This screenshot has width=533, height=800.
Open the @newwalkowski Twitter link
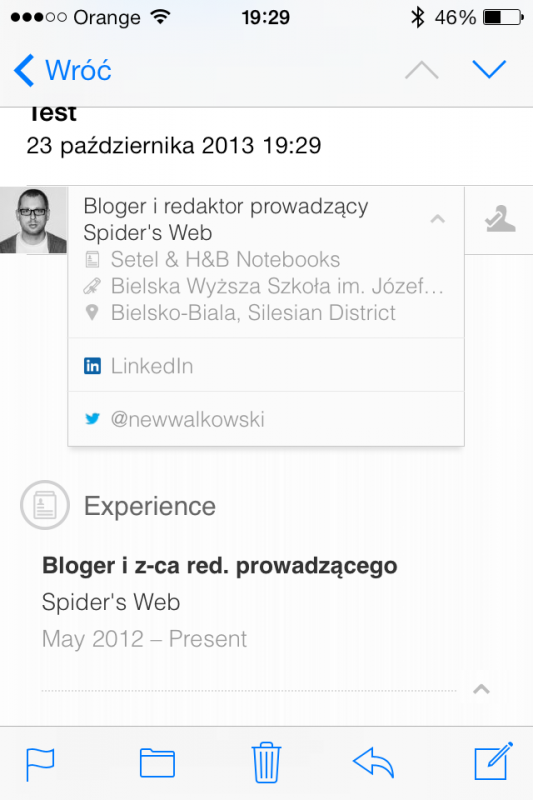click(x=266, y=419)
